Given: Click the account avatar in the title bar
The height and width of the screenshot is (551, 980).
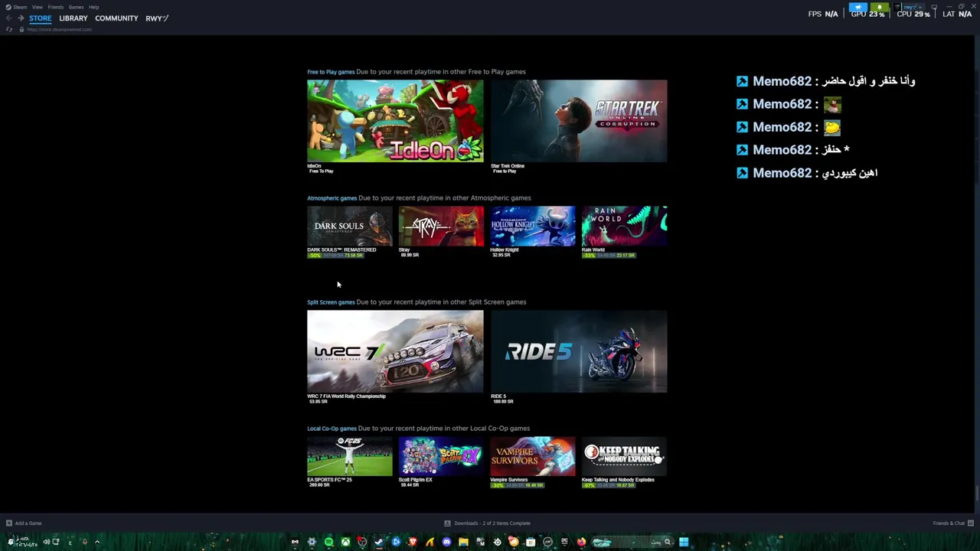Looking at the screenshot, I should (897, 7).
